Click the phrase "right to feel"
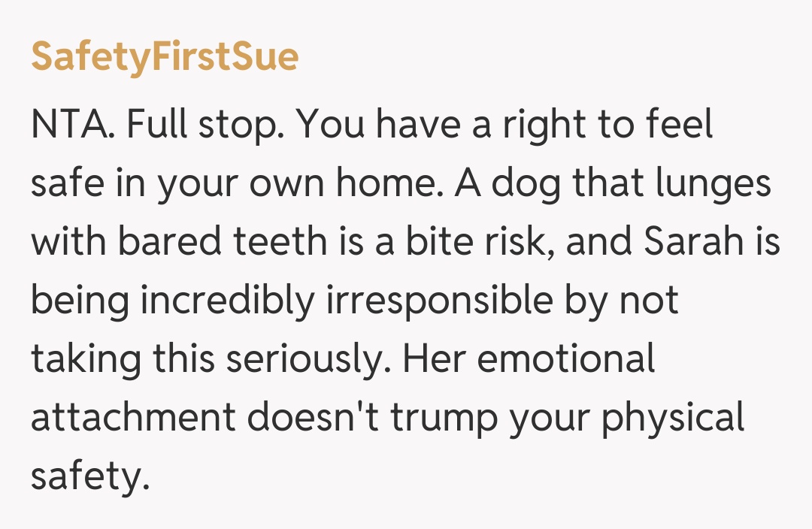This screenshot has height=529, width=812. [x=607, y=126]
